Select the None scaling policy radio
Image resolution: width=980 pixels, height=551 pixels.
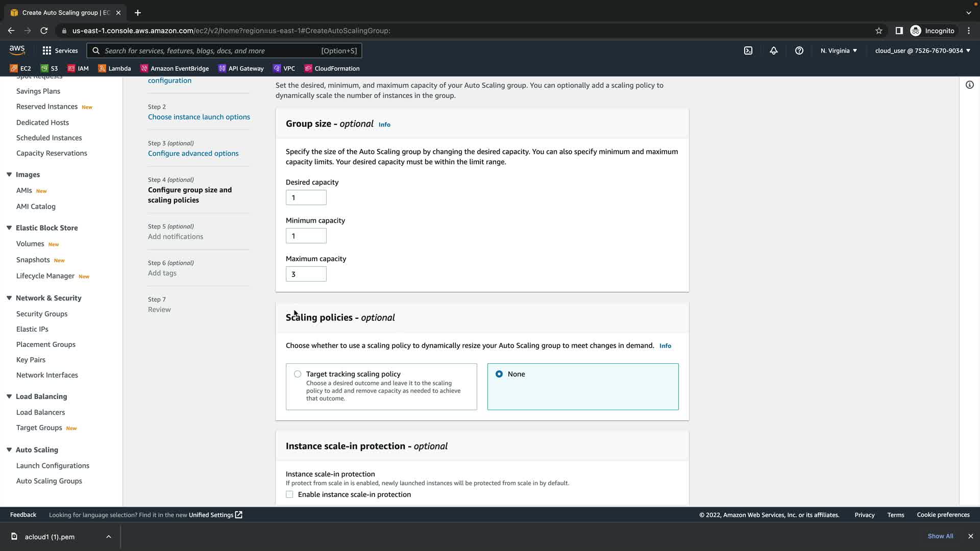point(499,374)
